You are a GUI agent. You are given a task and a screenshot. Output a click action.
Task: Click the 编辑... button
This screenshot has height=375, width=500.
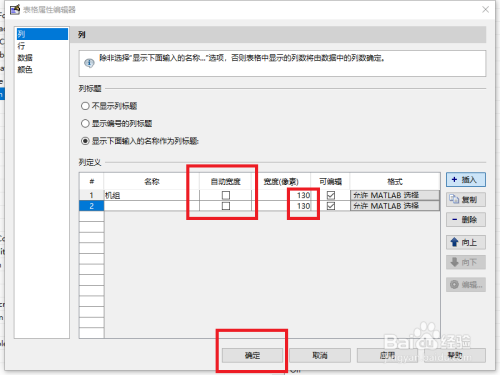click(466, 285)
